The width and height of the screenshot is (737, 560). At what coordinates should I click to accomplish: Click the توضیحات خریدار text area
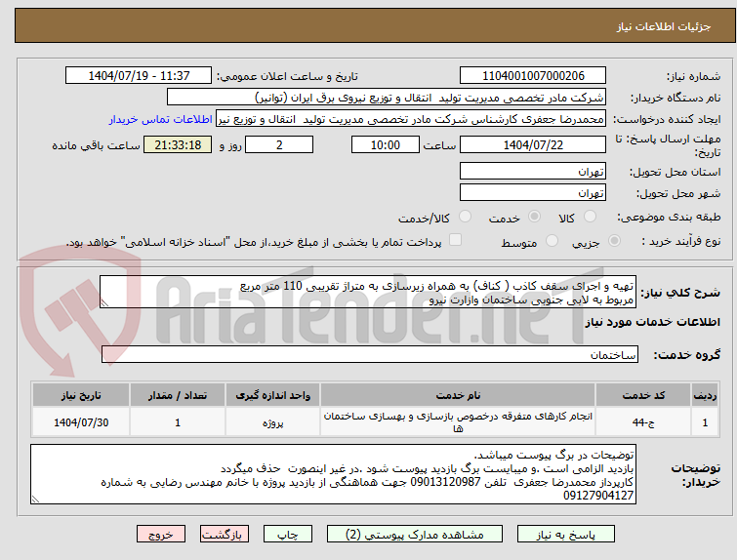click(x=333, y=474)
